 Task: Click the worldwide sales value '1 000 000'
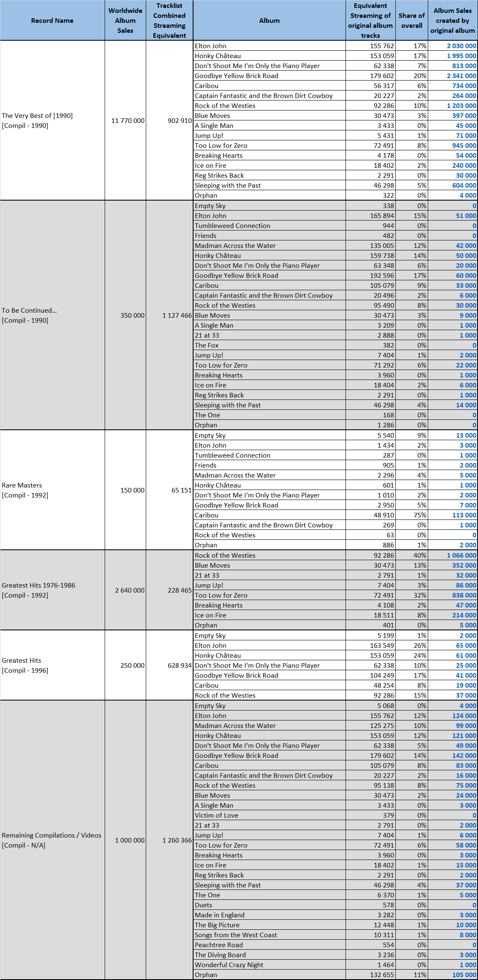(x=130, y=840)
